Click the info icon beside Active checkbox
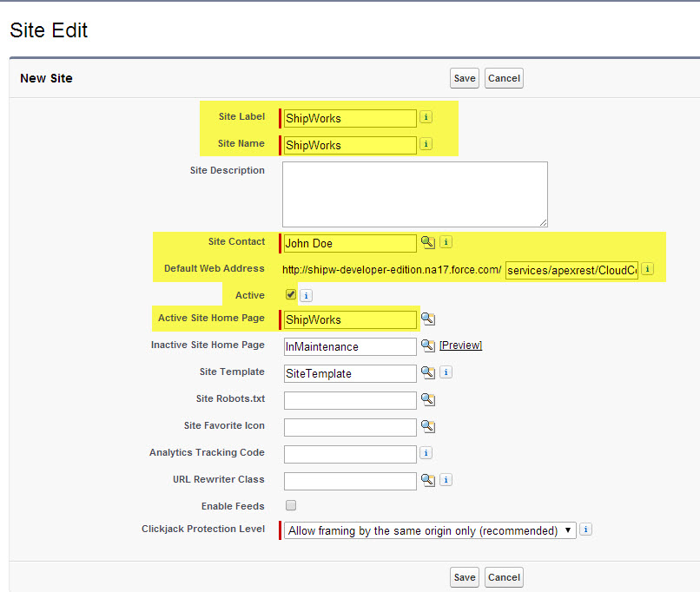The height and width of the screenshot is (592, 700). coord(306,295)
